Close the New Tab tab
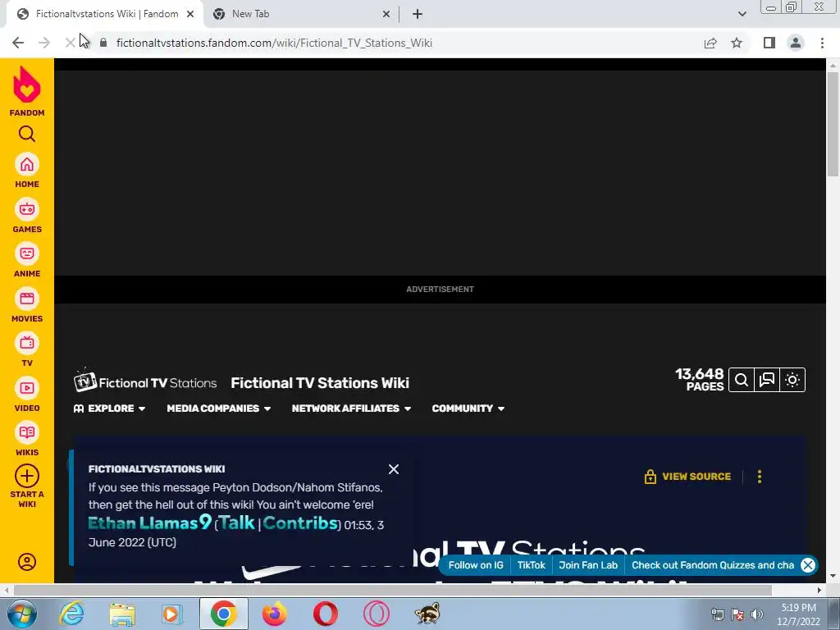This screenshot has height=630, width=840. pyautogui.click(x=386, y=15)
